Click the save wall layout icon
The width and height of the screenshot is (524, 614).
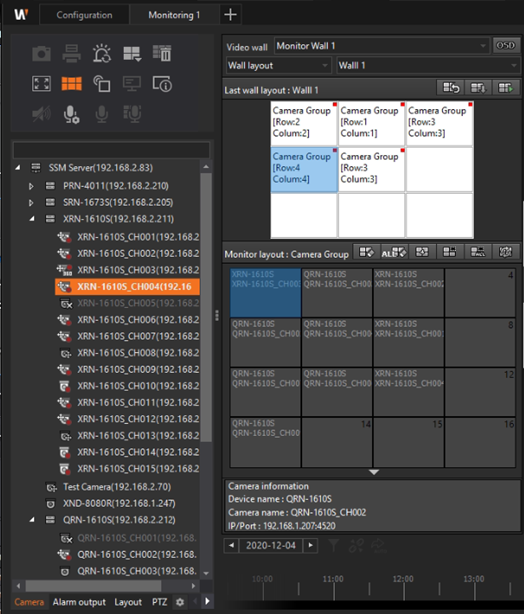coord(478,88)
